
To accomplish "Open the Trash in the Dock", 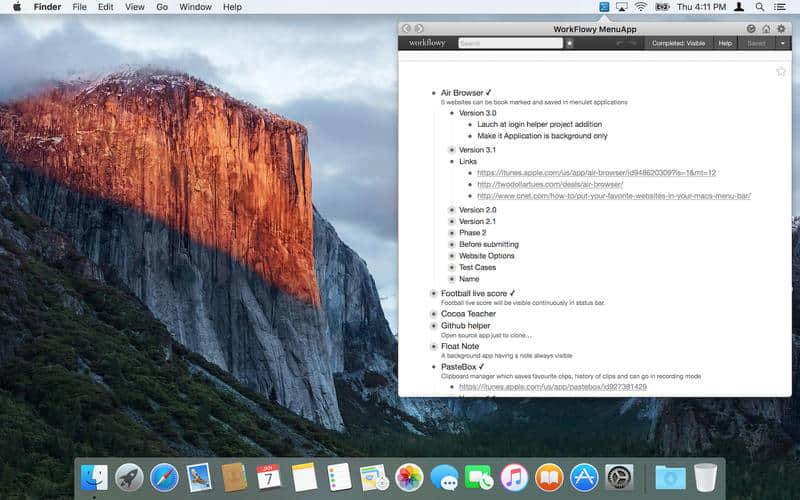I will pyautogui.click(x=706, y=478).
